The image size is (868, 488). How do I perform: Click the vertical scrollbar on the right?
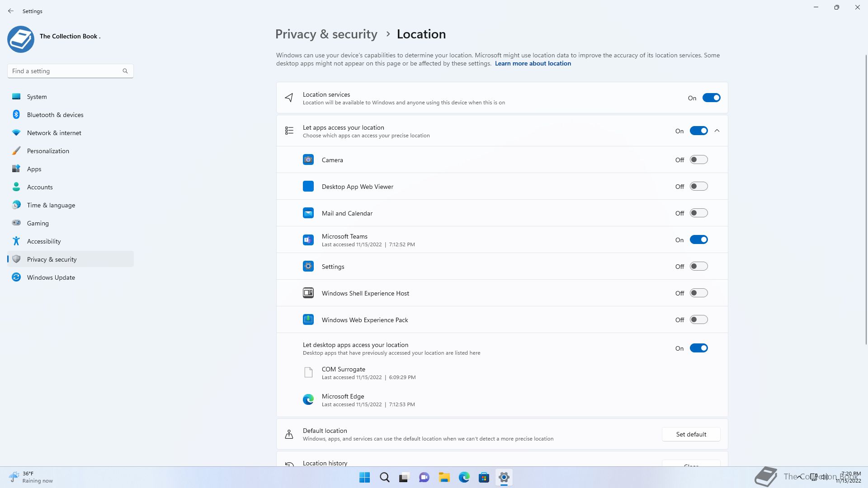[x=866, y=199]
